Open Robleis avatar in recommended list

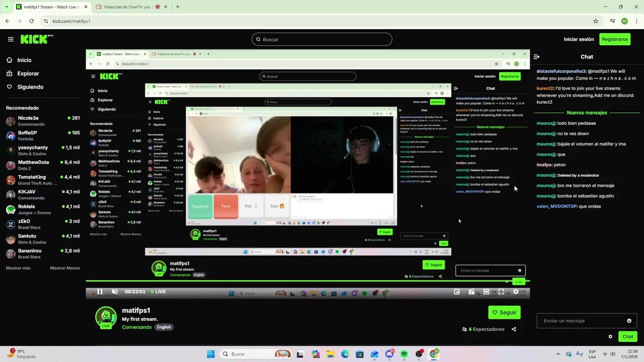coord(11,209)
